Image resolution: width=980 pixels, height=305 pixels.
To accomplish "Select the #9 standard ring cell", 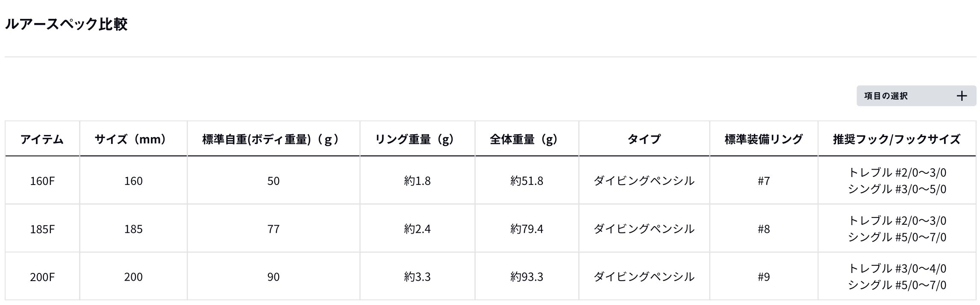I will [x=763, y=277].
